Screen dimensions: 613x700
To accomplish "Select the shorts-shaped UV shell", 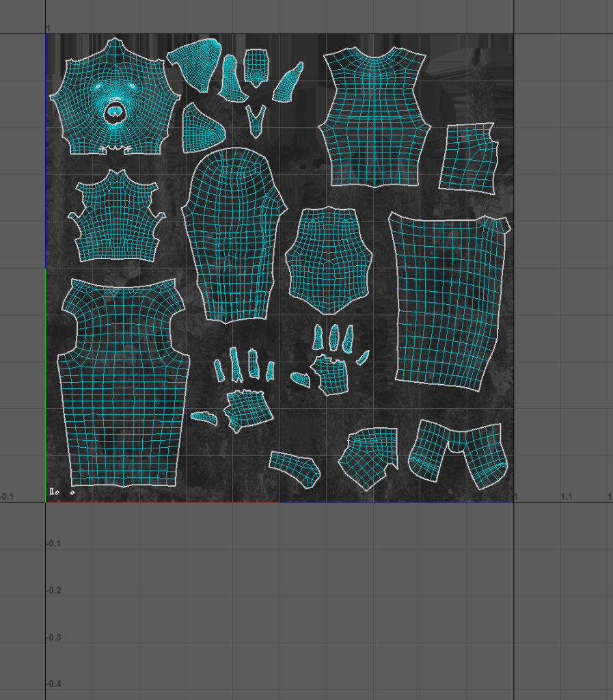I will [458, 455].
